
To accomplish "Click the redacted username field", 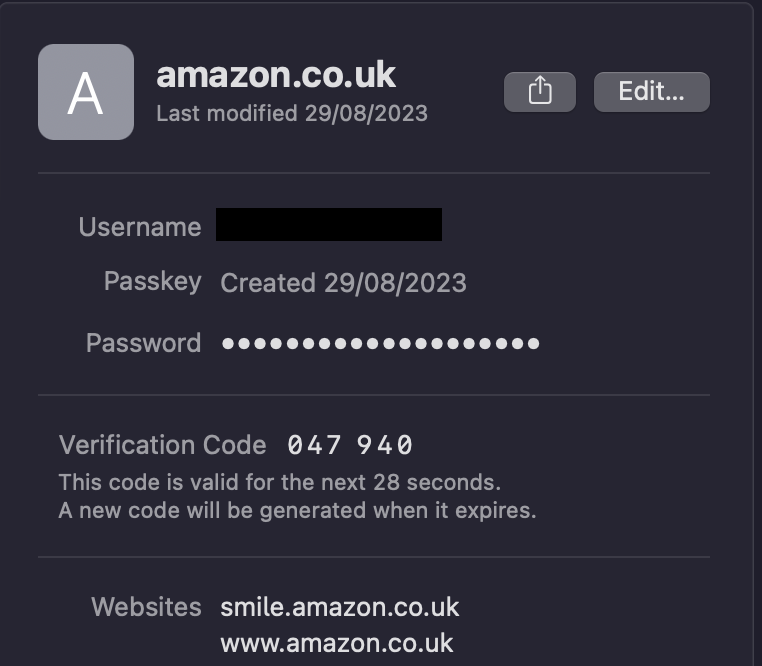I will tap(329, 225).
